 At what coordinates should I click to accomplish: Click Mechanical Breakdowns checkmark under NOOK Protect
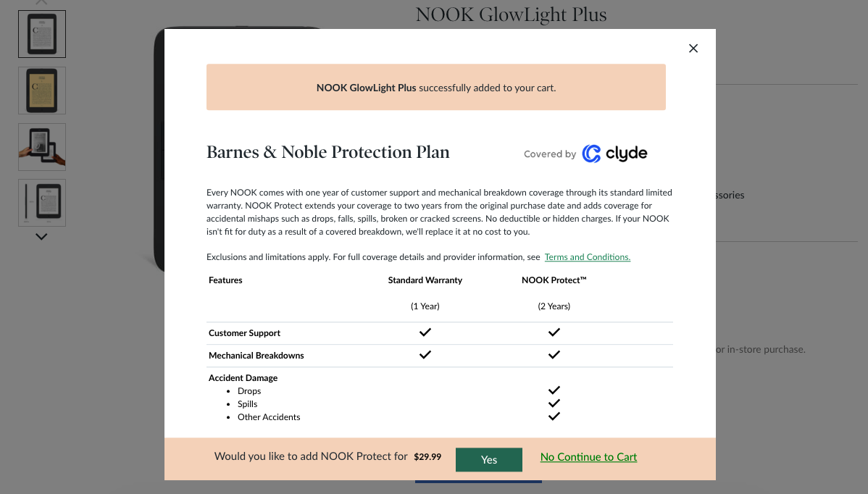(554, 355)
